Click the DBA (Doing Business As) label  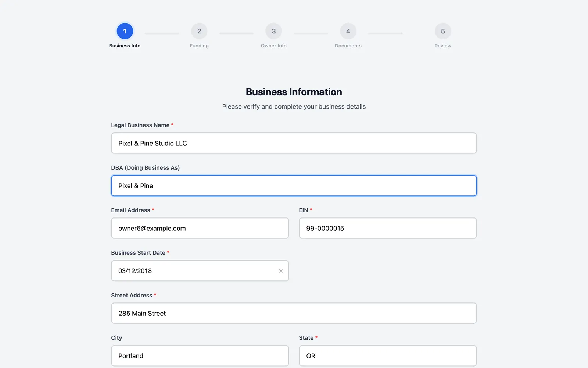click(146, 168)
